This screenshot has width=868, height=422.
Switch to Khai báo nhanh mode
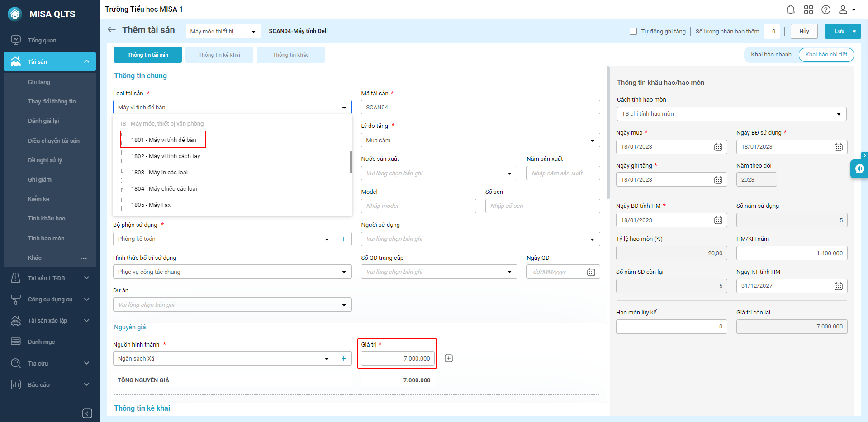coord(771,55)
